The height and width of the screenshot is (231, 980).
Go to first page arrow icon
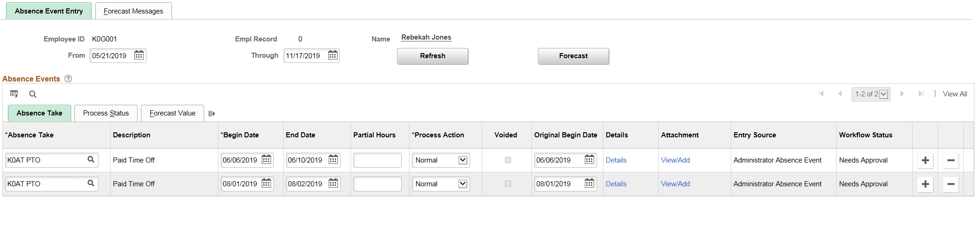tap(821, 94)
